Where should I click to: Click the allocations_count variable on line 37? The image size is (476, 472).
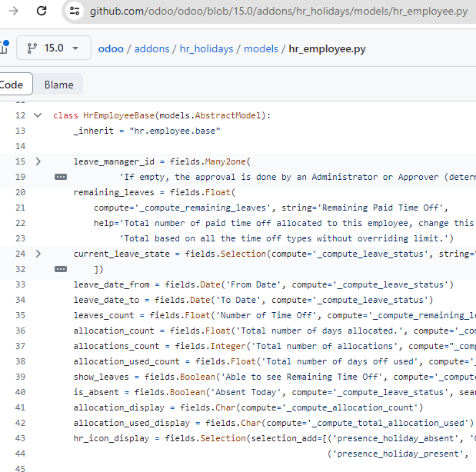tap(116, 346)
